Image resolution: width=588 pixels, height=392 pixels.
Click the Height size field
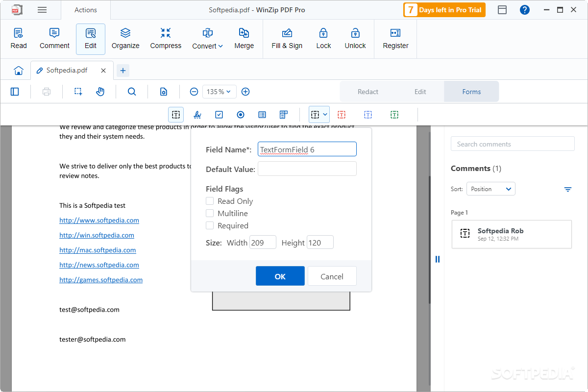tap(320, 242)
